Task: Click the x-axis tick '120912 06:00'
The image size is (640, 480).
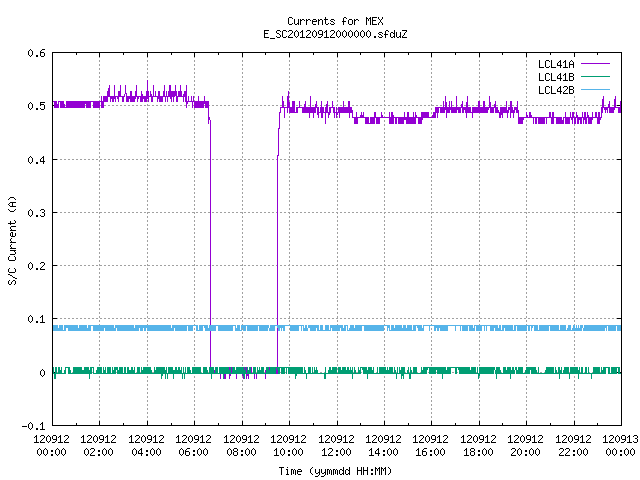Action: [193, 446]
